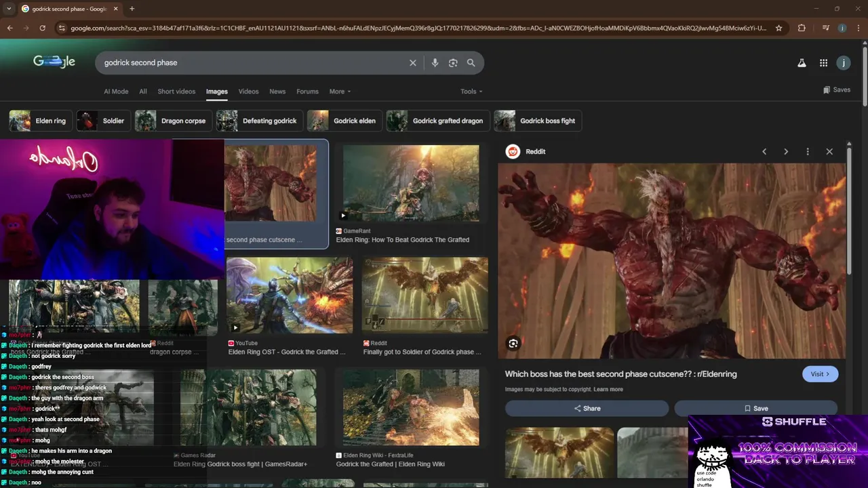Image resolution: width=868 pixels, height=488 pixels.
Task: Open Which boss has best cutscene title
Action: pyautogui.click(x=620, y=374)
